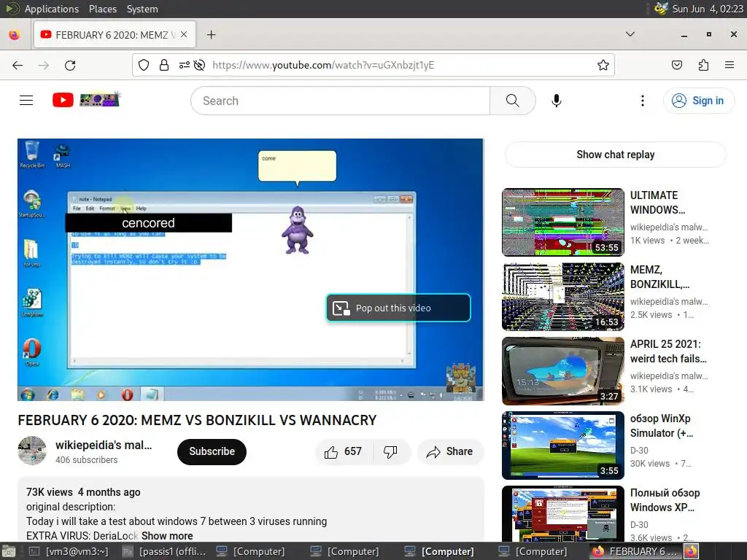Click the address bar URL
The width and height of the screenshot is (747, 560).
point(323,65)
